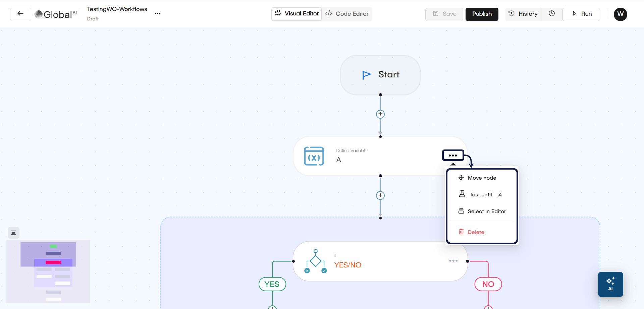Open the W user avatar menu
Screen dimensions: 644x309
[x=620, y=14]
